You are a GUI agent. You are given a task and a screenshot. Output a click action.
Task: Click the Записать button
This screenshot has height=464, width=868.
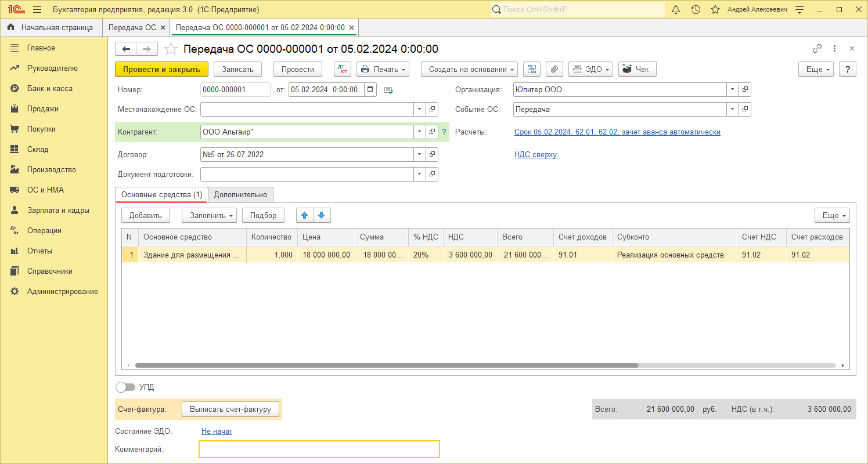(x=238, y=69)
